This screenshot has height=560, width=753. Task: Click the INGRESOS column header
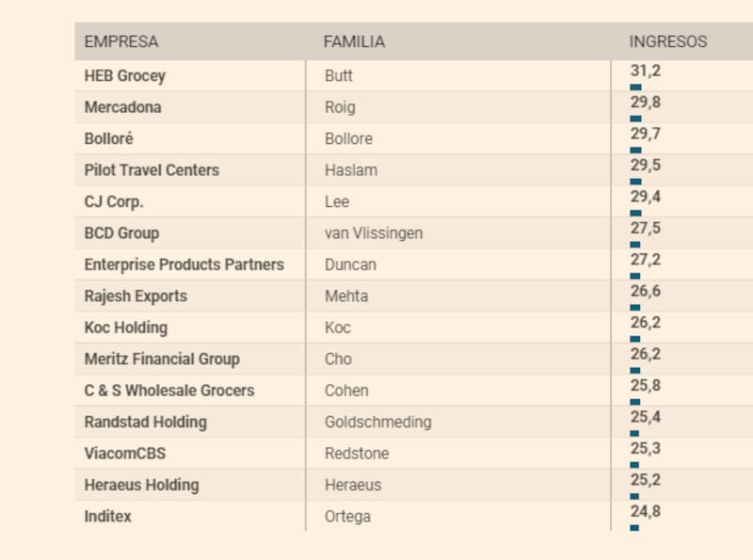click(x=667, y=41)
